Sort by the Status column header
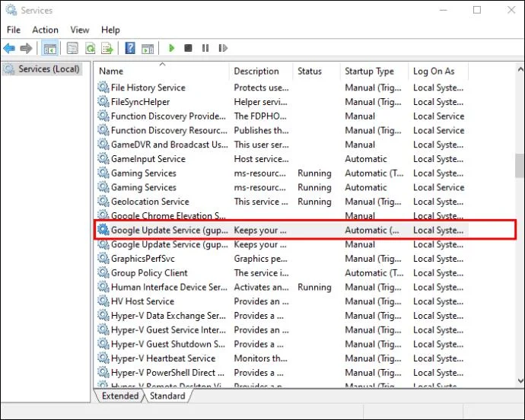The width and height of the screenshot is (525, 420). click(x=317, y=71)
